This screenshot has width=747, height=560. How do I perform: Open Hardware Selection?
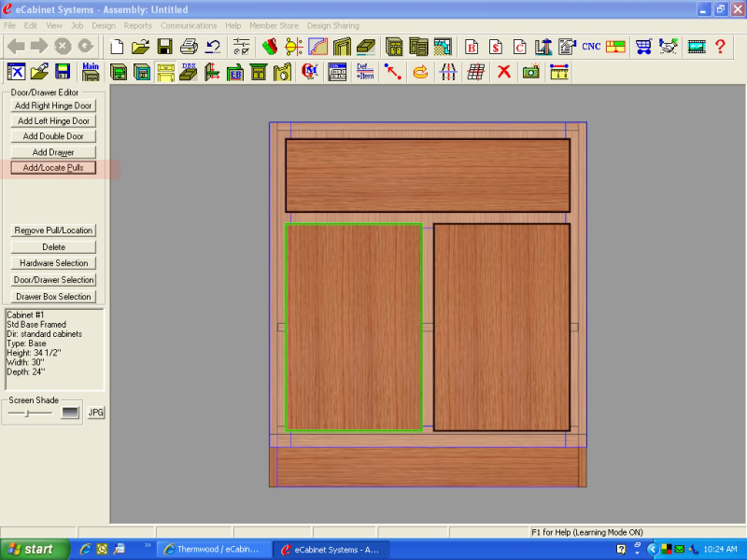point(53,263)
